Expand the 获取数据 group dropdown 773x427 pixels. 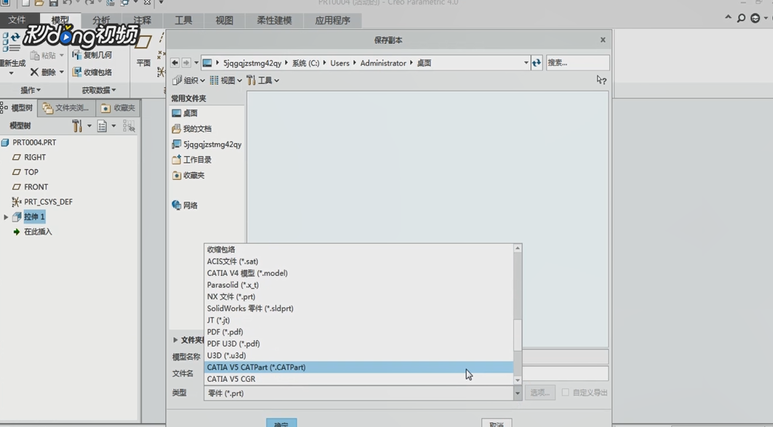[x=99, y=90]
